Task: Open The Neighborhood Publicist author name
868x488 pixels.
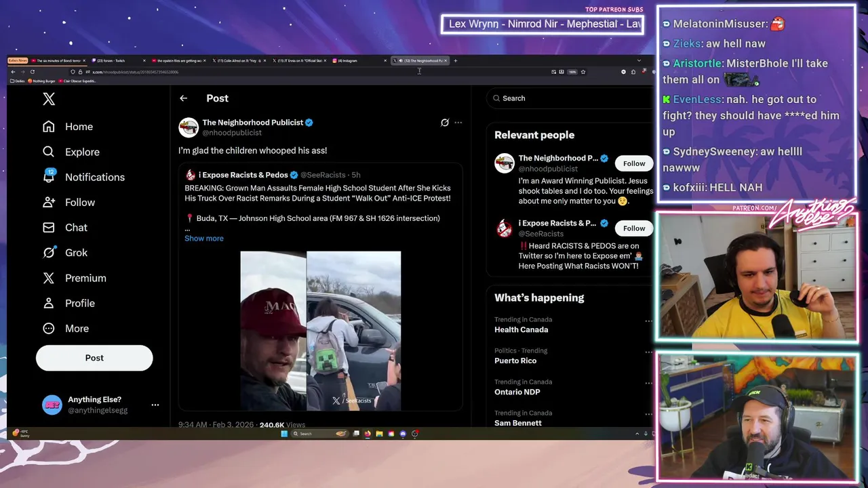Action: coord(252,123)
